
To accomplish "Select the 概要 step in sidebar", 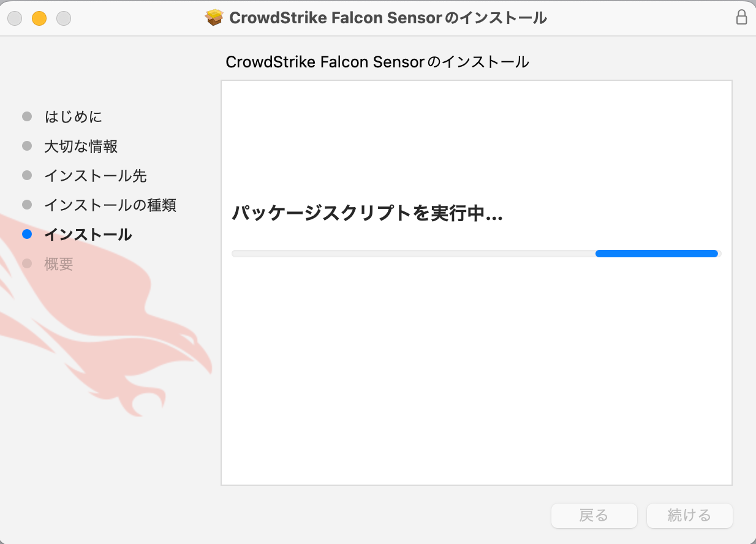I will click(59, 263).
